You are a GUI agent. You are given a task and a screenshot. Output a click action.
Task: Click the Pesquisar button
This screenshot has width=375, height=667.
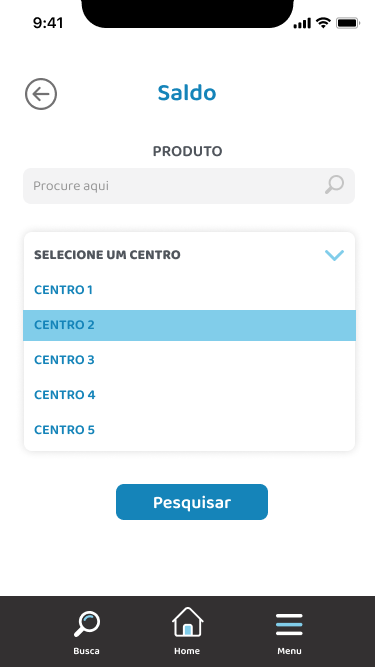pyautogui.click(x=192, y=502)
